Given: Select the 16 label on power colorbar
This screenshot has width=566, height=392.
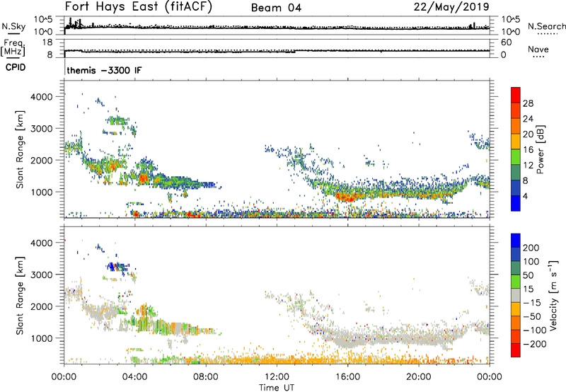Looking at the screenshot, I should pos(528,150).
